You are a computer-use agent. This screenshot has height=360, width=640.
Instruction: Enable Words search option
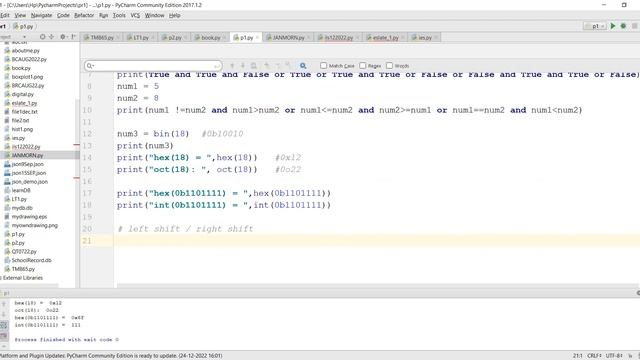(x=389, y=66)
